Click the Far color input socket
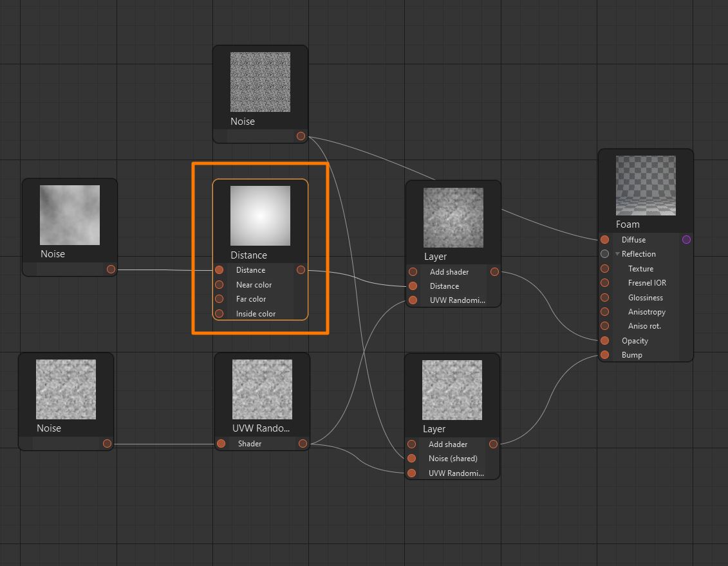This screenshot has height=566, width=728. (x=219, y=299)
